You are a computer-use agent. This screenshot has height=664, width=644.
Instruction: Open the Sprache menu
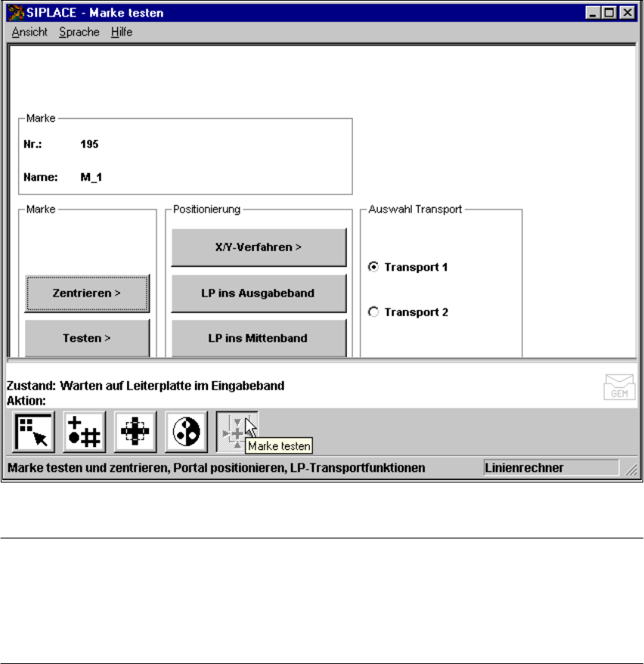(79, 33)
